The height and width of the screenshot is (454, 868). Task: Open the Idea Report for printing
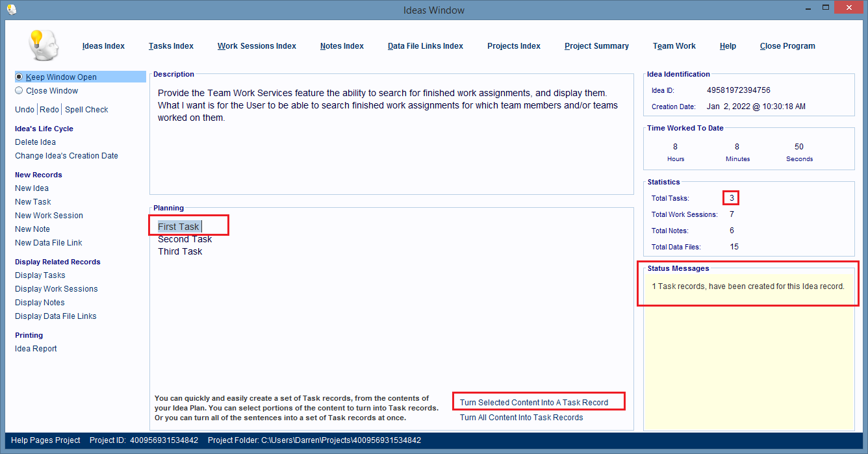click(36, 349)
